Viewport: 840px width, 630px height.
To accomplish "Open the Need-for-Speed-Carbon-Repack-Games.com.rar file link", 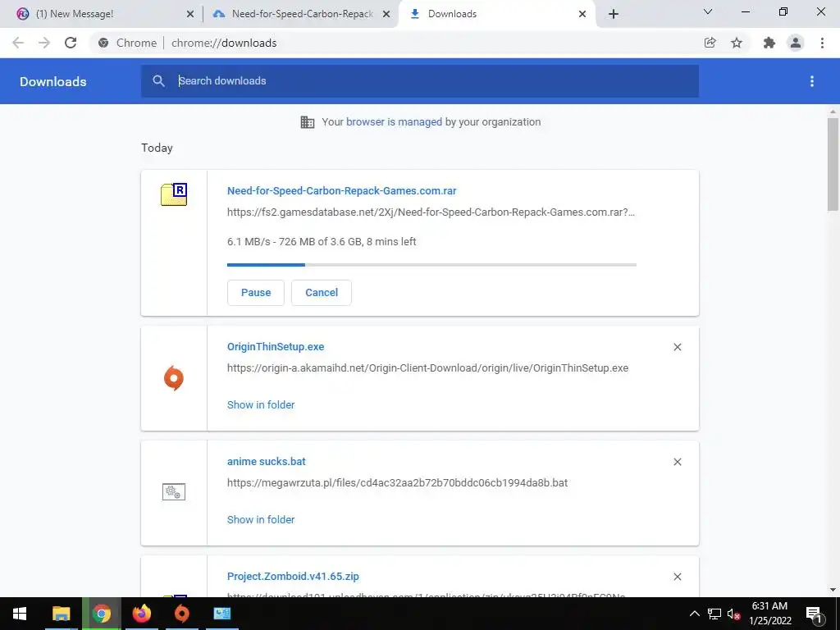I will click(x=342, y=190).
